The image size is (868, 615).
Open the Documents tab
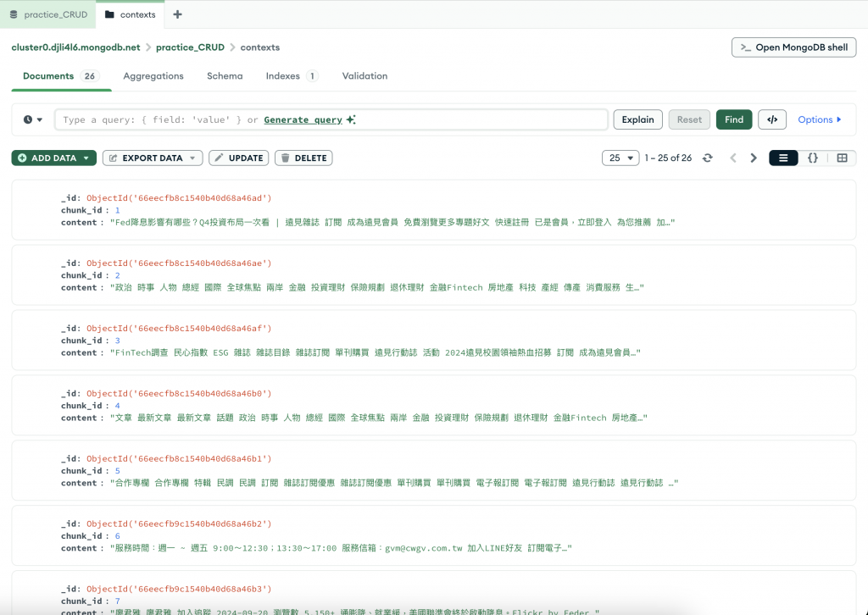[60, 76]
